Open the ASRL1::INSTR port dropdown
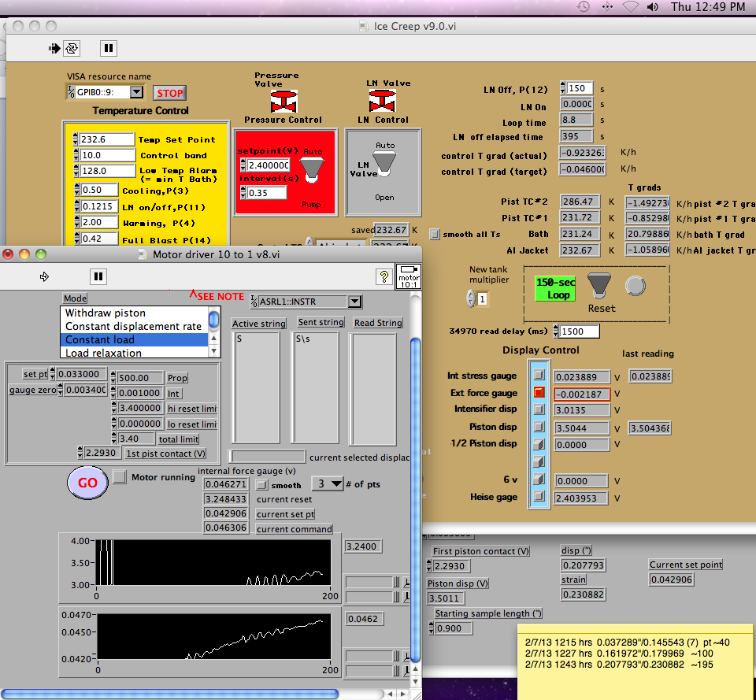This screenshot has height=700, width=756. click(x=354, y=301)
